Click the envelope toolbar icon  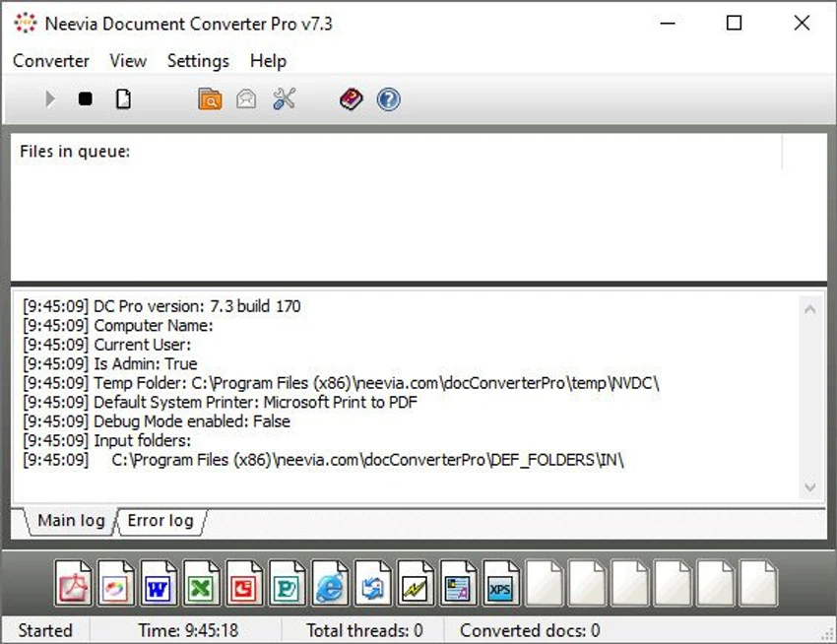246,99
